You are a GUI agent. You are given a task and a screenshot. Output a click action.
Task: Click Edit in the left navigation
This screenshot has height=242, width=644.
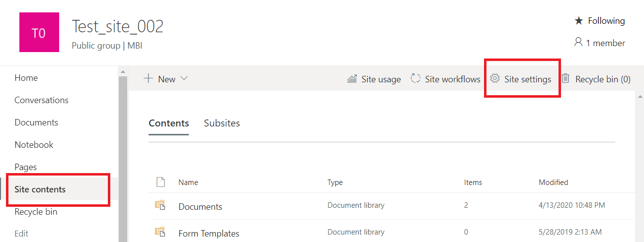pos(21,234)
